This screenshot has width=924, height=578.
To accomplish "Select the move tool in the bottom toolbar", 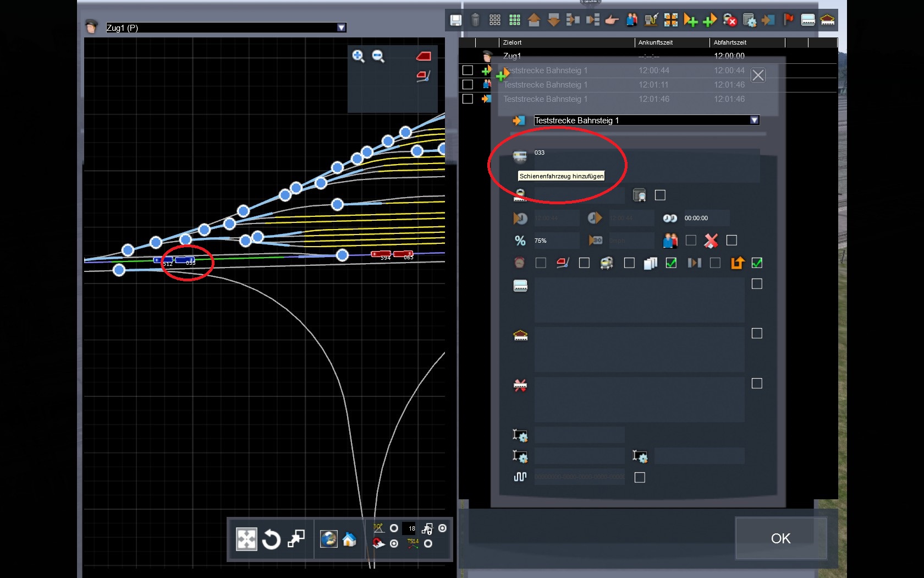I will tap(246, 539).
